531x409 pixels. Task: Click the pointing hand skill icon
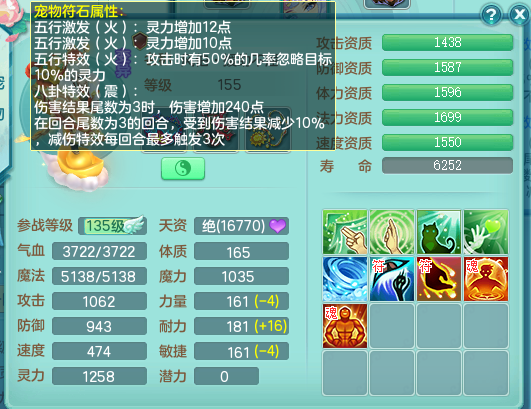[345, 232]
